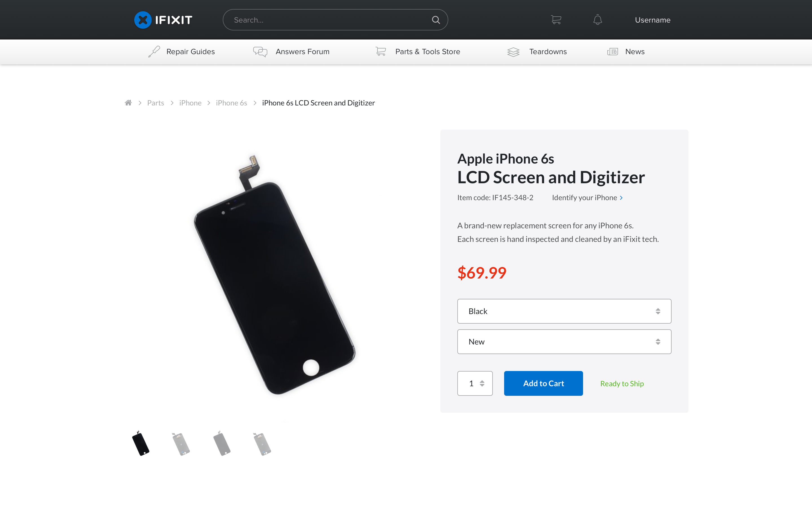Open News section
812x530 pixels.
click(635, 52)
